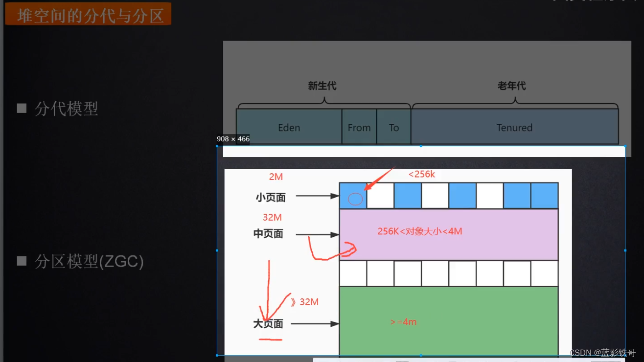Click the bullet text 分代模型

coord(67,109)
